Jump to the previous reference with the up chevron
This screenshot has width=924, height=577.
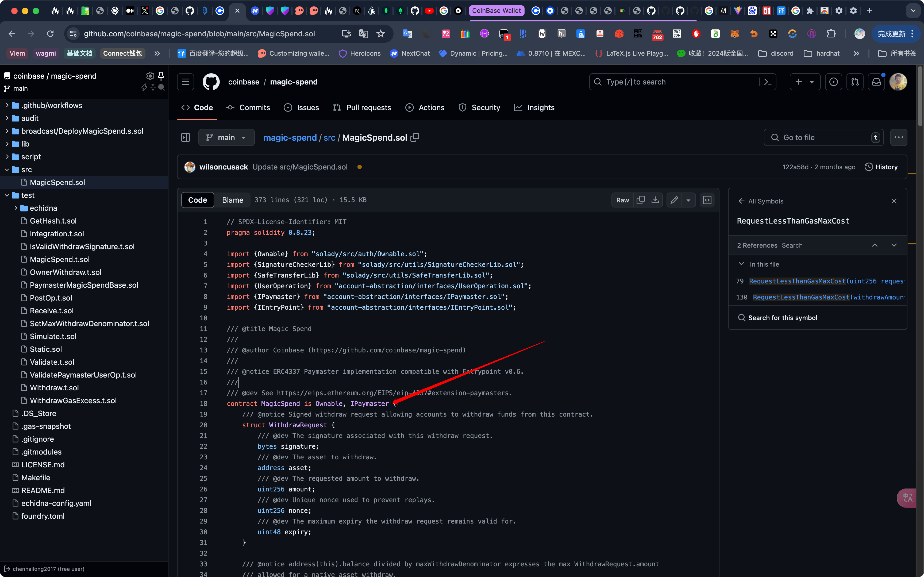[875, 245]
